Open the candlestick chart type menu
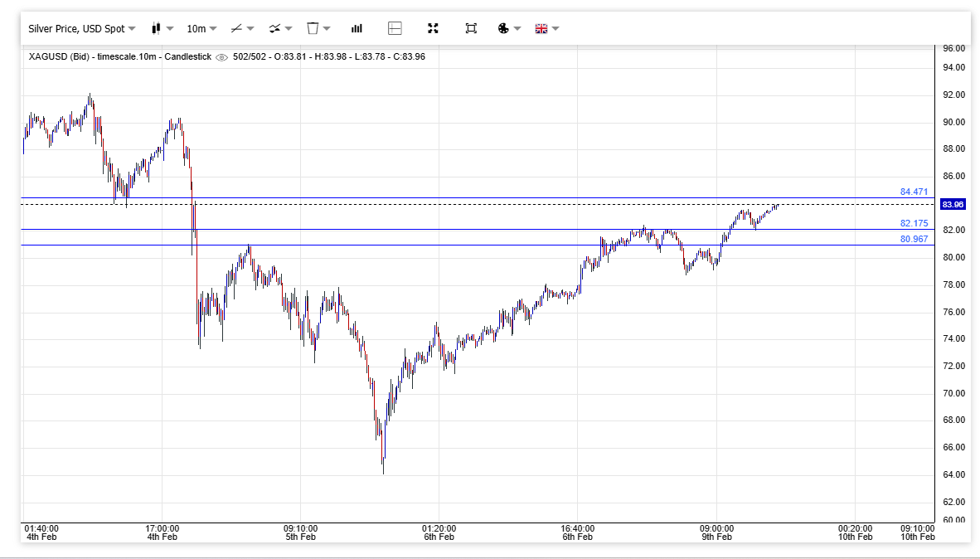This screenshot has width=980, height=559. click(162, 28)
